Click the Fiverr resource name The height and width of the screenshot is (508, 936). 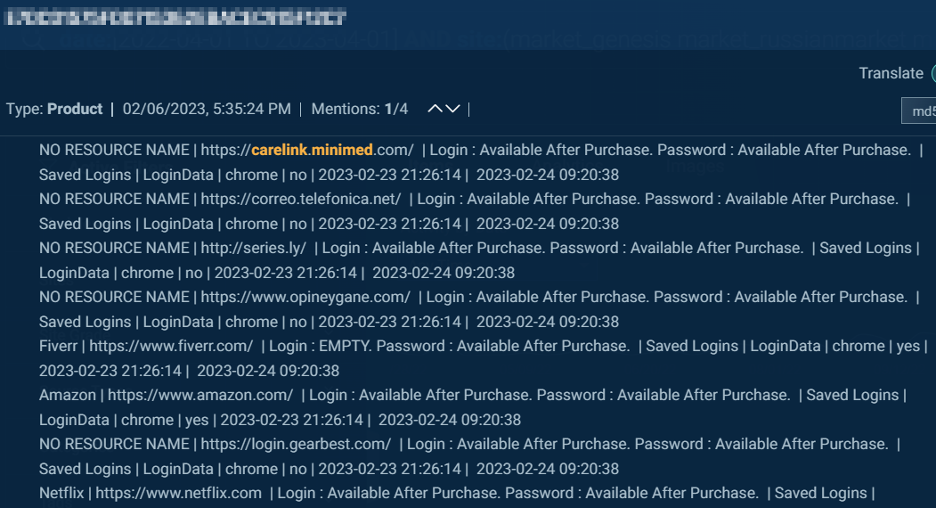(x=58, y=346)
